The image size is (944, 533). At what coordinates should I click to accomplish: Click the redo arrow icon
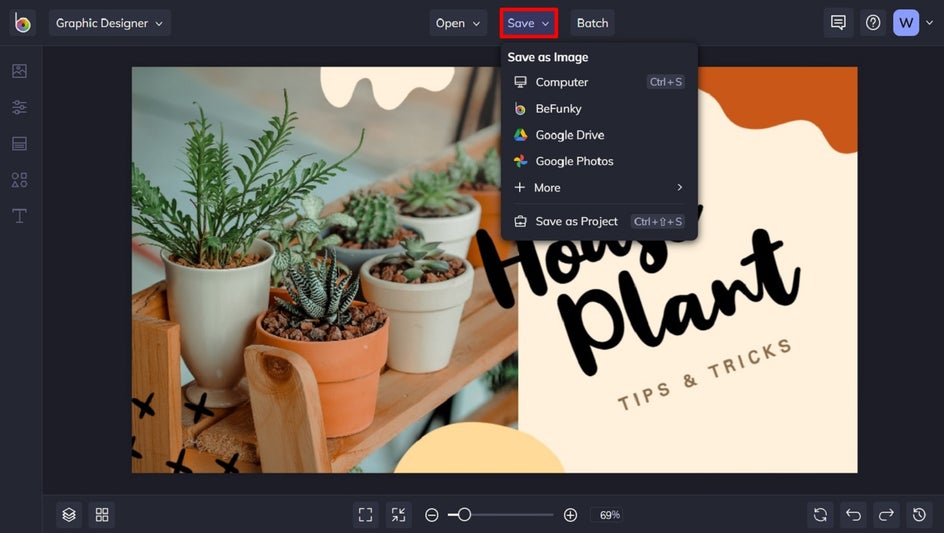pos(886,514)
